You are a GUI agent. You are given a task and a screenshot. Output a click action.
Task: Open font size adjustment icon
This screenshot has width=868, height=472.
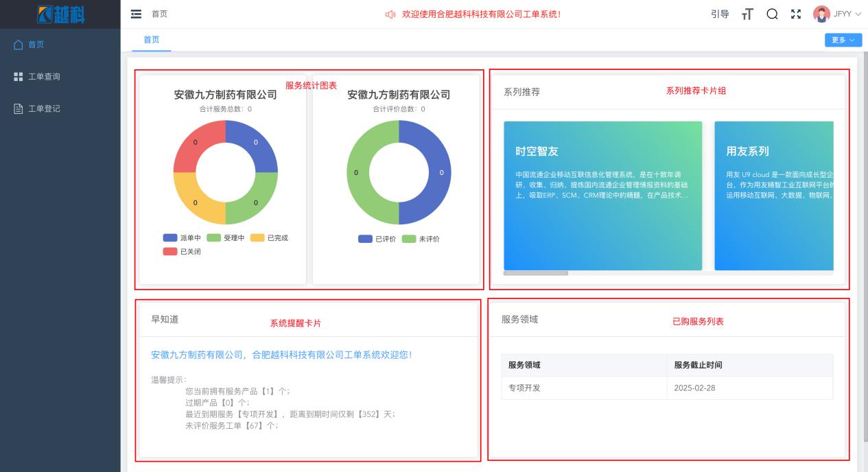pos(747,14)
